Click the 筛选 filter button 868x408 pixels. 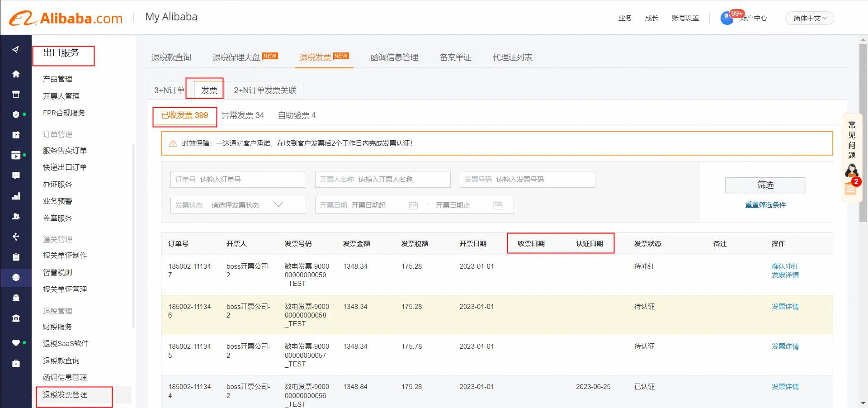765,185
